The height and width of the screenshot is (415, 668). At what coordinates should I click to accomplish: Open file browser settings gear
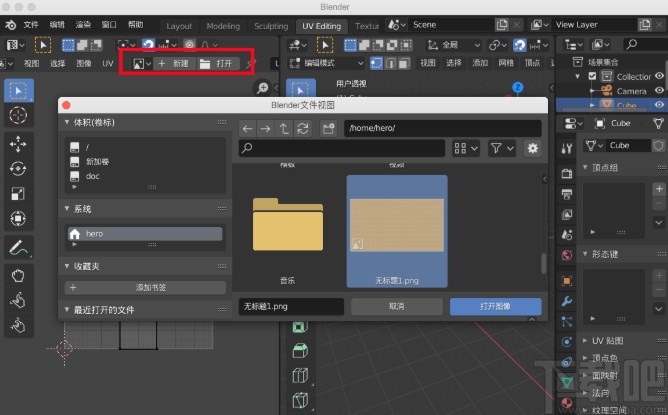532,148
